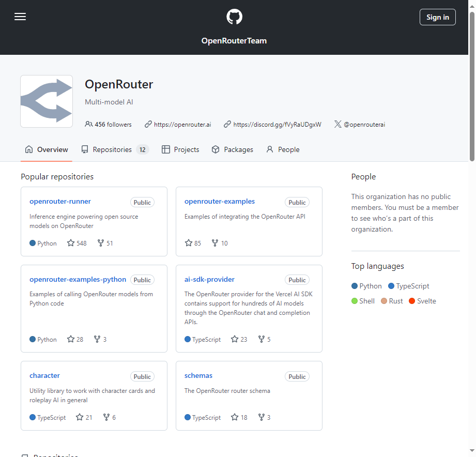This screenshot has height=457, width=476.
Task: Click the followers people icon
Action: pyautogui.click(x=89, y=124)
